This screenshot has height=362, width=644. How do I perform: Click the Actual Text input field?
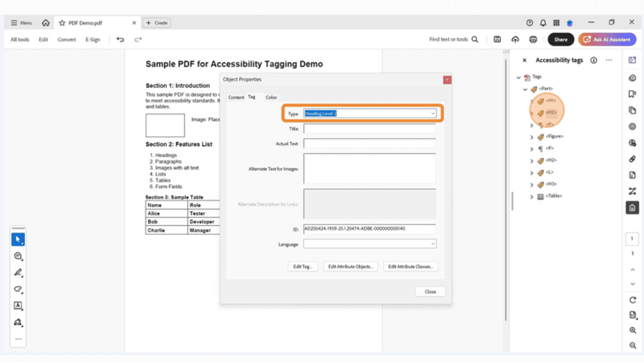coord(370,143)
